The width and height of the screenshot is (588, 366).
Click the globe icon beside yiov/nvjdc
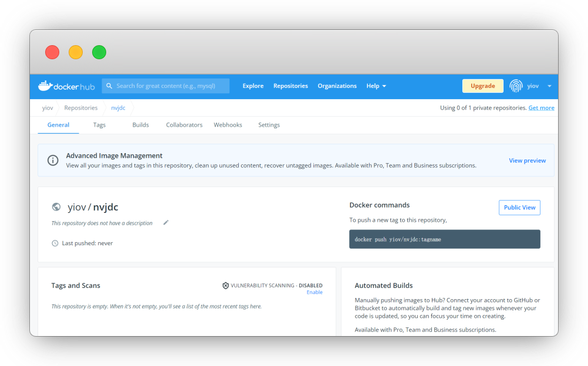pos(56,207)
